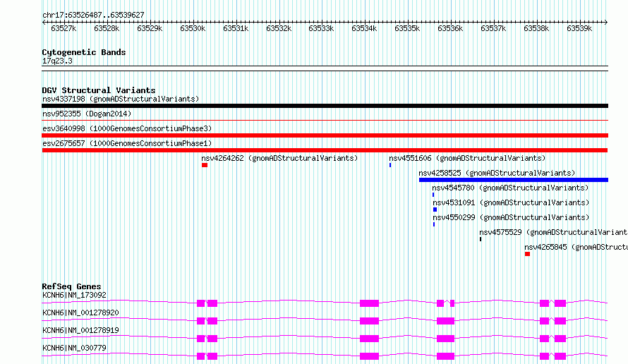This screenshot has height=364, width=628.
Task: Click the nsv4550299 variant label
Action: pos(509,217)
